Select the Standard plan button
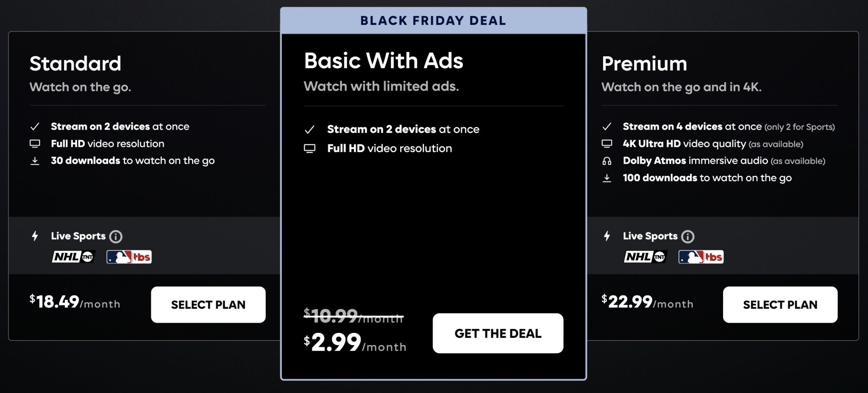868x393 pixels. 208,304
